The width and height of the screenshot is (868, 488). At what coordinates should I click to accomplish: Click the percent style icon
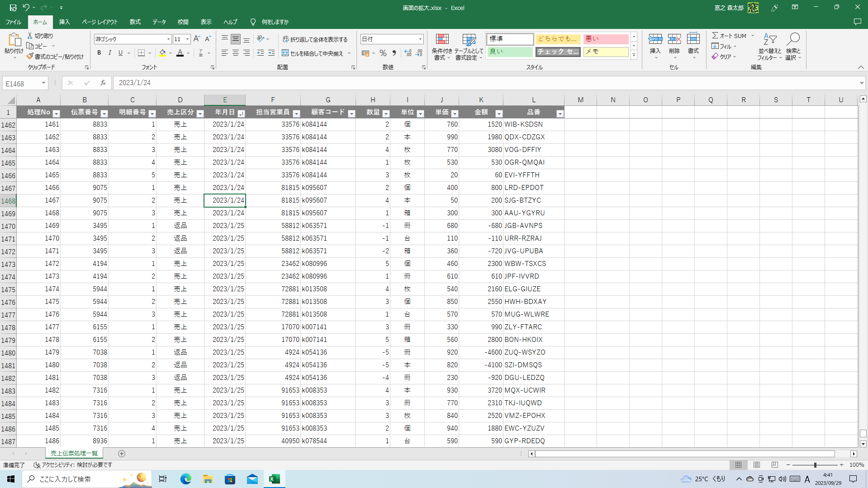(383, 53)
